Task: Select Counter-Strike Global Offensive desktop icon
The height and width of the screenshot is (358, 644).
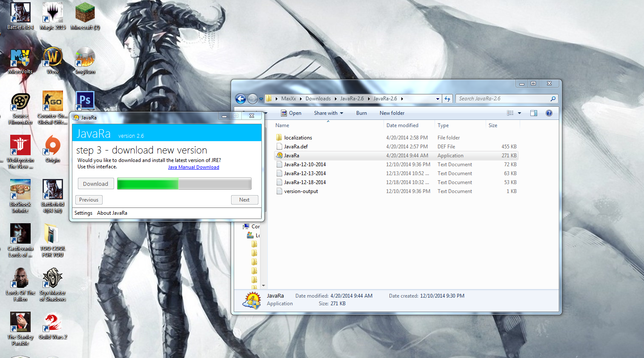Action: pyautogui.click(x=53, y=108)
